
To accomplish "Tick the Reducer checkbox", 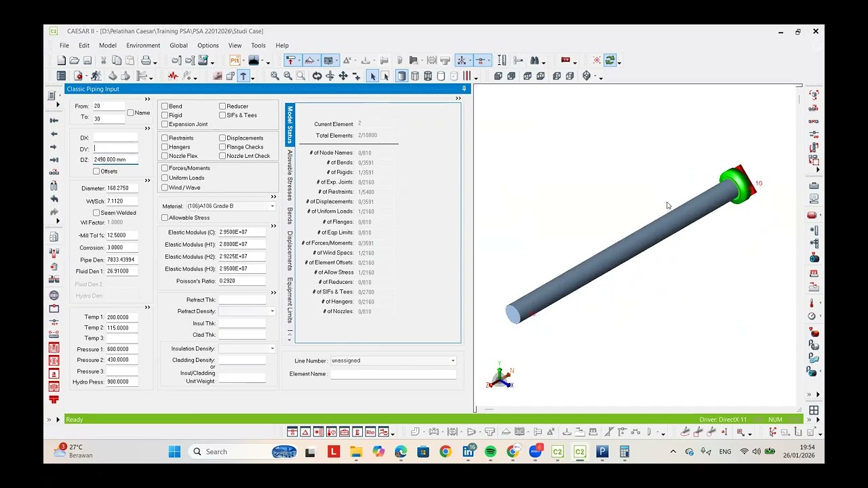I will click(222, 106).
